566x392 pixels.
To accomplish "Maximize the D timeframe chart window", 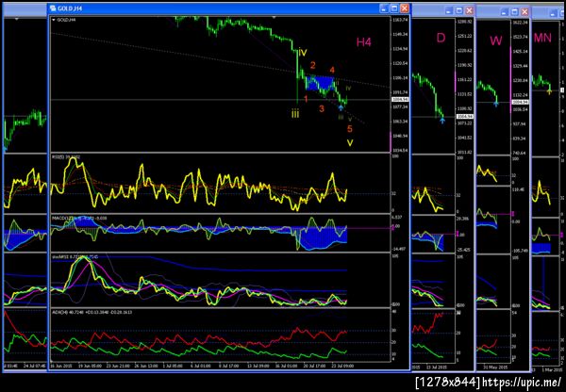I will click(x=459, y=10).
